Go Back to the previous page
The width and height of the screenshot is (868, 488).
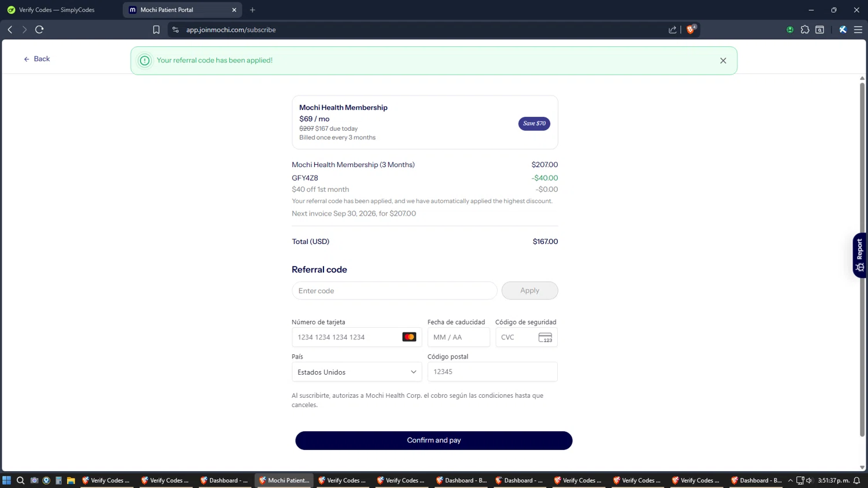pos(36,59)
